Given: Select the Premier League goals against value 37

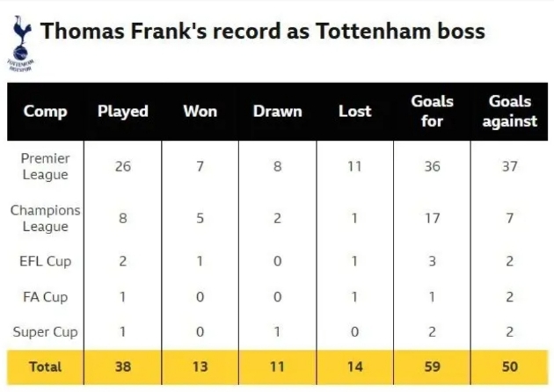Looking at the screenshot, I should (509, 166).
